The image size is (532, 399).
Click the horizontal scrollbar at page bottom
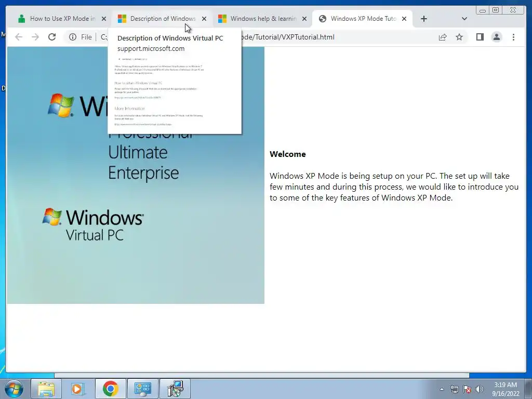pyautogui.click(x=262, y=375)
